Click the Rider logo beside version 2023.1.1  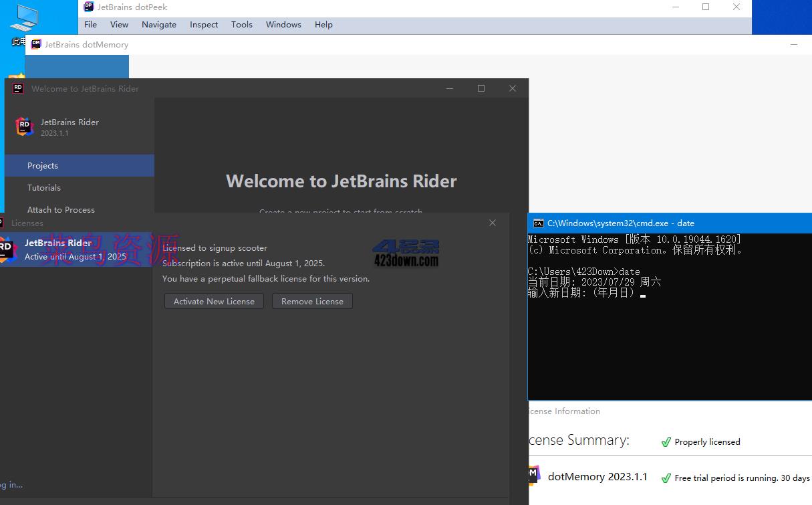tap(25, 126)
